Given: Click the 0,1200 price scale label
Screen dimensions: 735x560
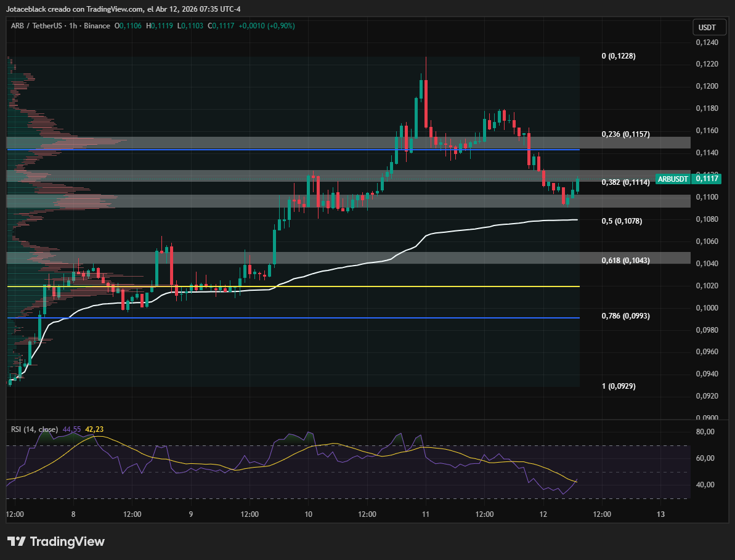Looking at the screenshot, I should [x=707, y=86].
